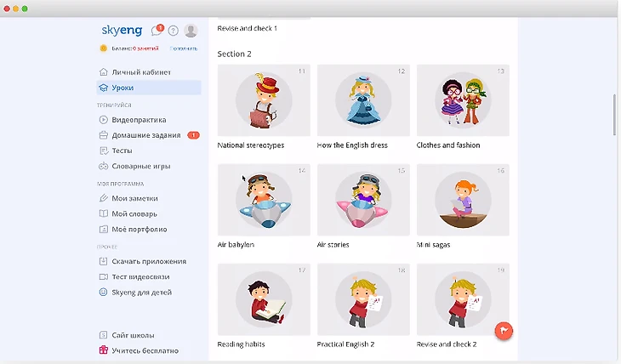The height and width of the screenshot is (364, 621).
Task: Open Мой словарь link
Action: pos(134,213)
